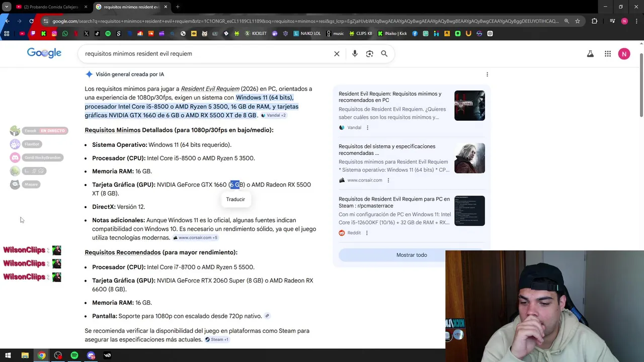Image resolution: width=644 pixels, height=362 pixels.
Task: Search by image with Lens icon
Action: (x=369, y=54)
